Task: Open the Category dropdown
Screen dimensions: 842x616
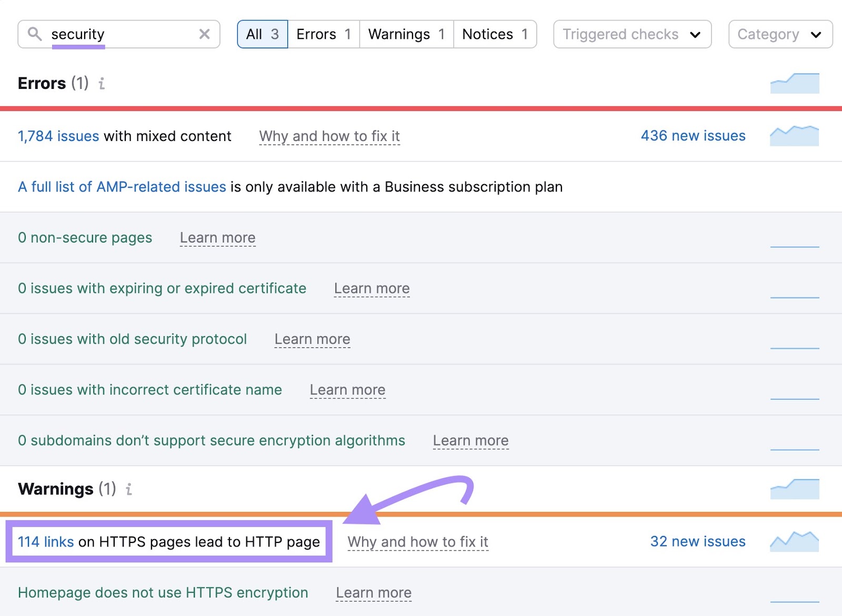Action: tap(780, 34)
